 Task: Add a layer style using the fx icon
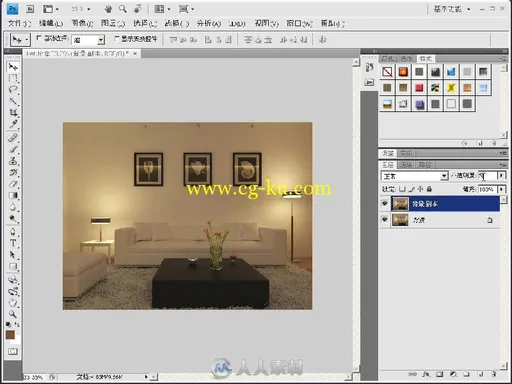click(x=426, y=374)
